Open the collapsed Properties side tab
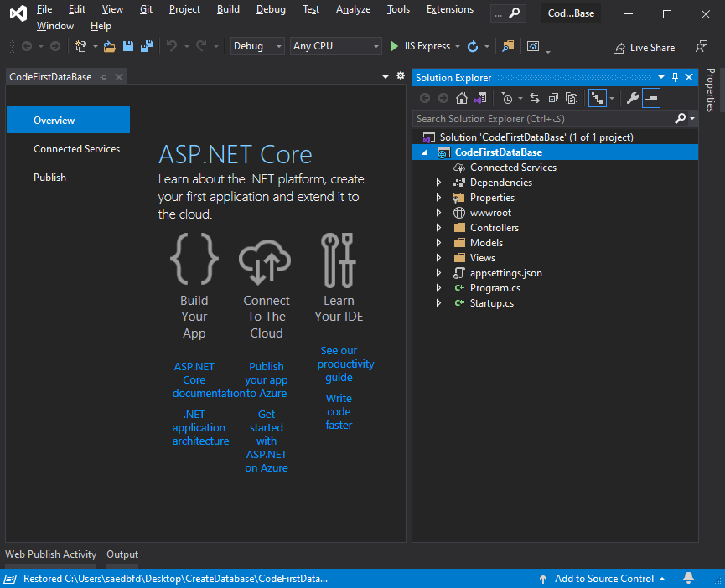This screenshot has height=588, width=725. click(x=711, y=90)
